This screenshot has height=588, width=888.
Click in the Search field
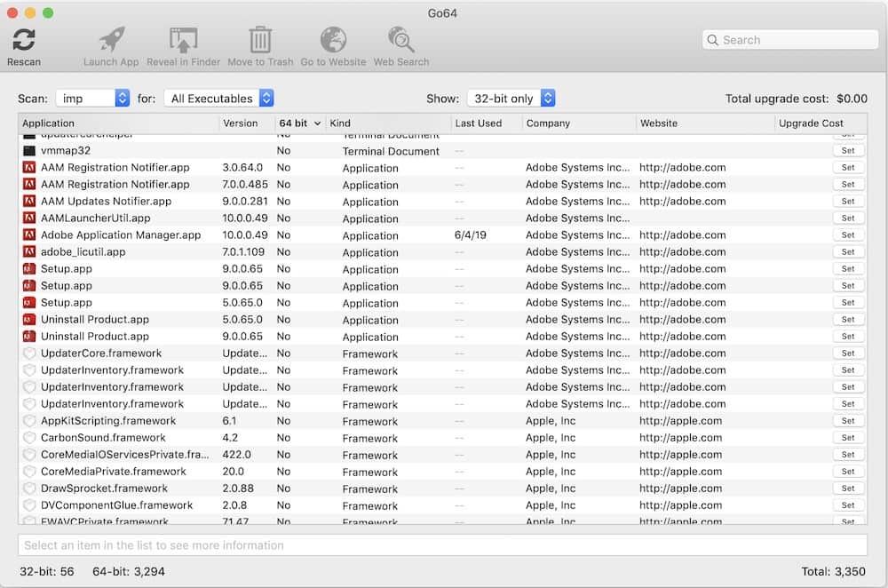point(790,40)
